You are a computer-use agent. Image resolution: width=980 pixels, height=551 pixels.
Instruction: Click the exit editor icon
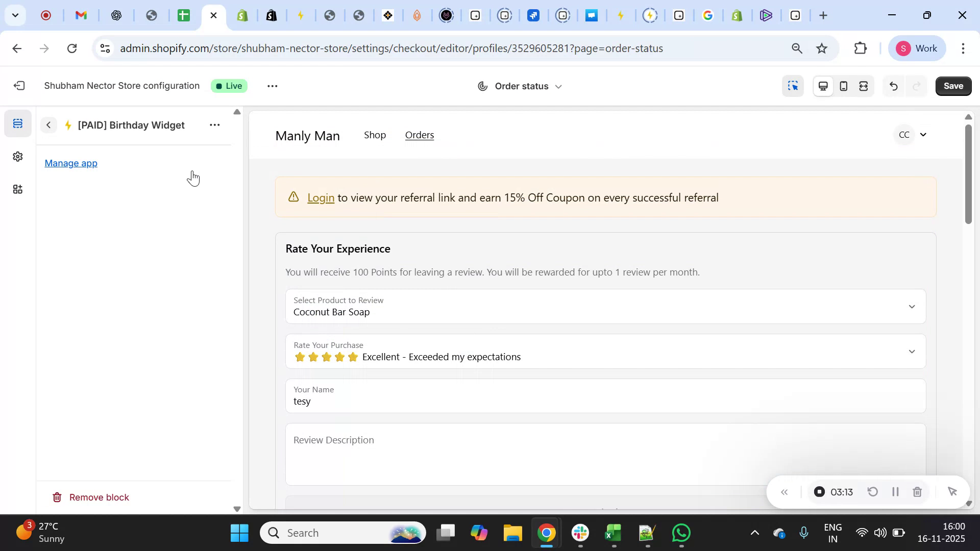click(x=19, y=86)
